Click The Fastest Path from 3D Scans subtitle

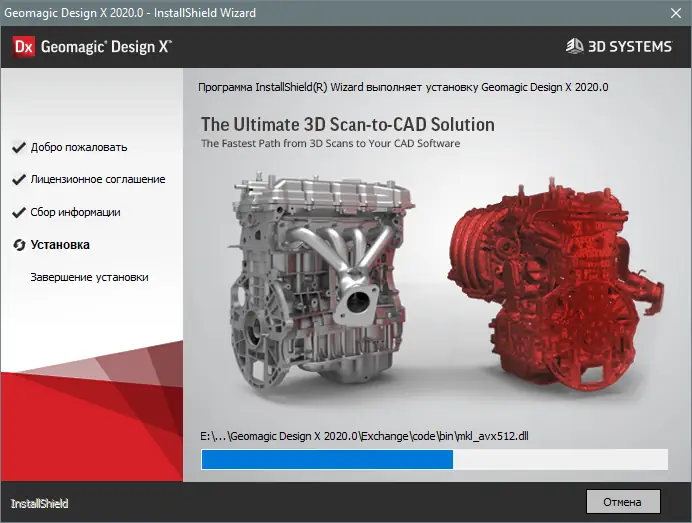tap(331, 143)
